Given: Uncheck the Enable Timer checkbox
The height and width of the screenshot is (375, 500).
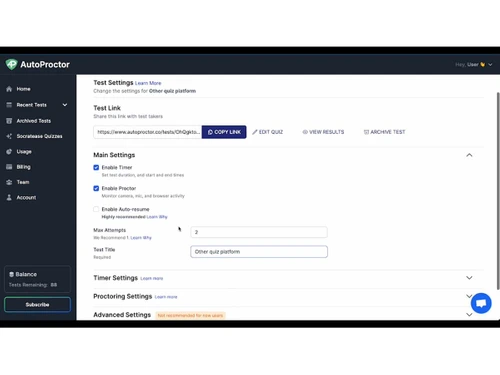Looking at the screenshot, I should tap(96, 167).
